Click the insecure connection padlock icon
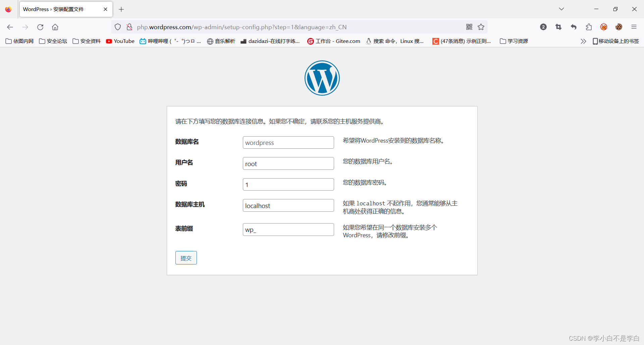The width and height of the screenshot is (644, 345). coord(129,27)
